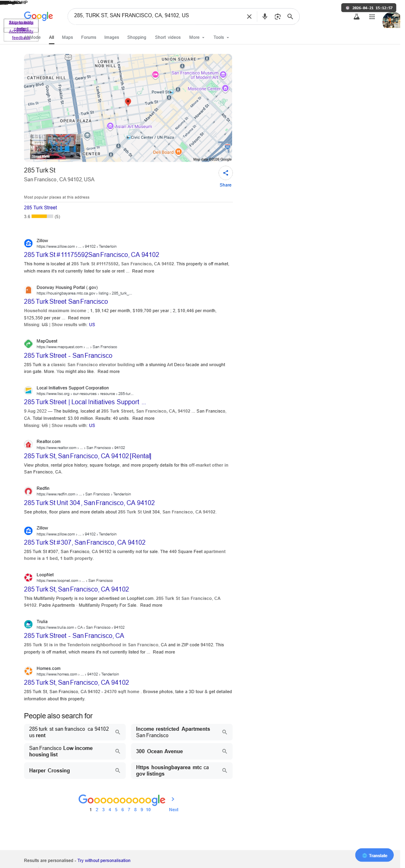Share the 285 Turk St location
405x868 pixels.
click(x=226, y=173)
